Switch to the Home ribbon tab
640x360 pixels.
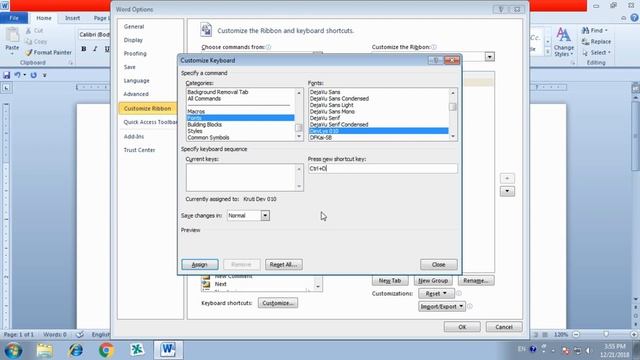(x=44, y=18)
